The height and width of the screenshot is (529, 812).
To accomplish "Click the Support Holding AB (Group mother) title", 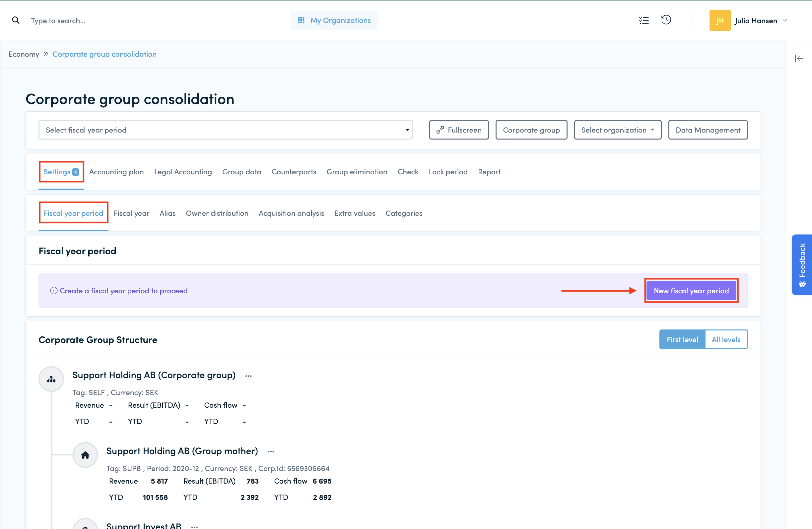I will point(182,451).
